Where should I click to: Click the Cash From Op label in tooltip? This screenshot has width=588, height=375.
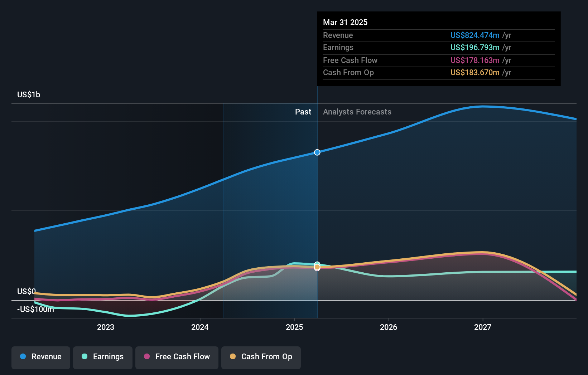[x=348, y=72]
